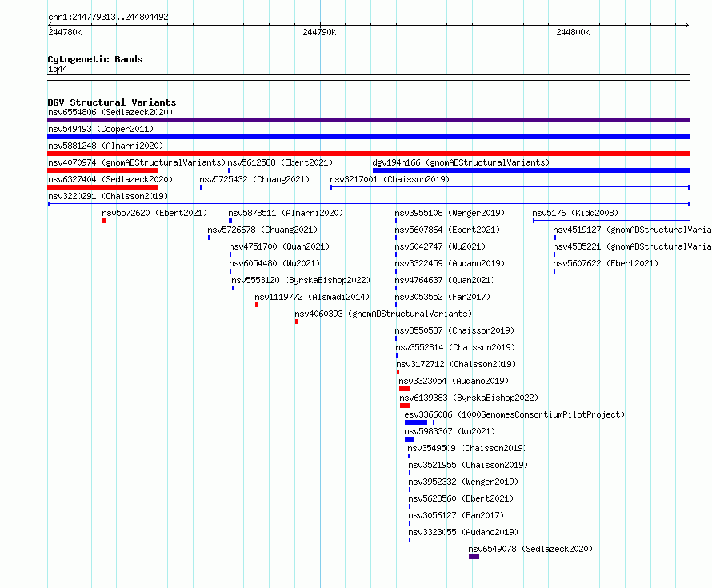The width and height of the screenshot is (712, 588).
Task: Open nsv5612588 (Ebert2021) variant
Action: 280,162
